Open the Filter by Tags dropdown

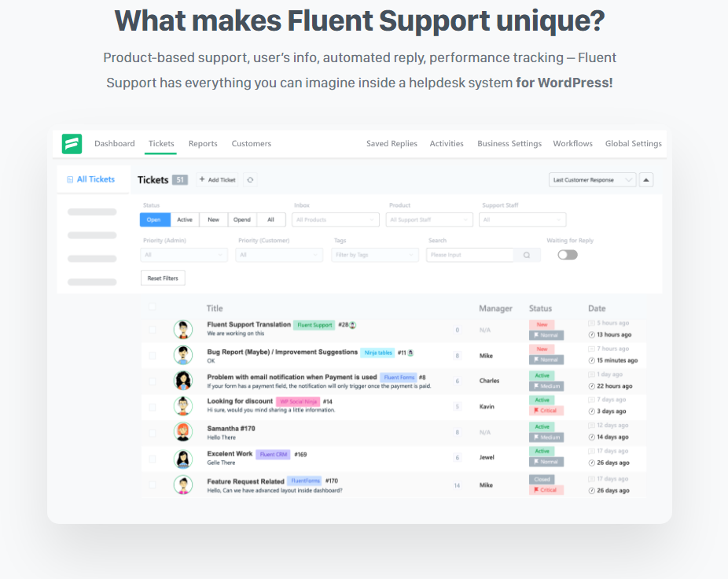(x=375, y=255)
